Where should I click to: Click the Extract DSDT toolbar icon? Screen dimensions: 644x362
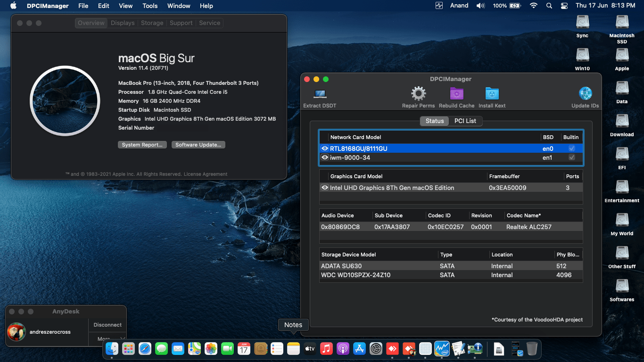coord(320,94)
